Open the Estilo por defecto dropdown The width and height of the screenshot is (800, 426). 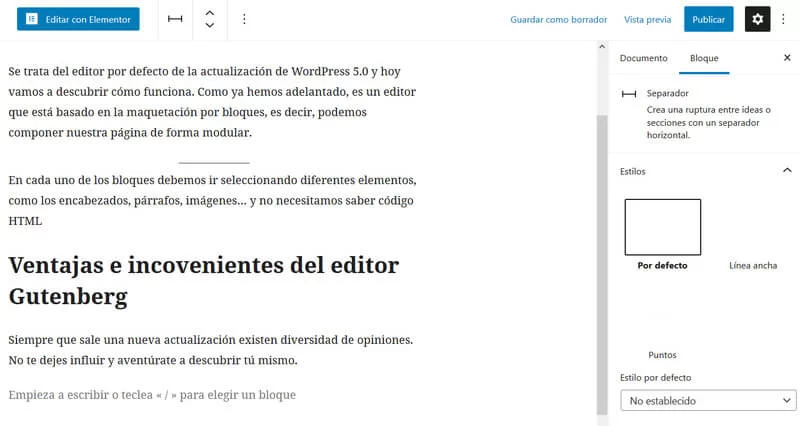(x=708, y=400)
